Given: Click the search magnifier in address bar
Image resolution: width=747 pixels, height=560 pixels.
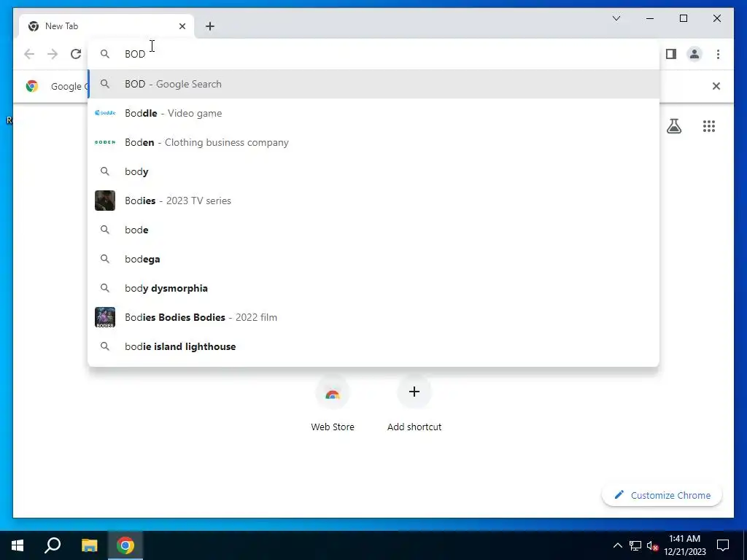Looking at the screenshot, I should (x=105, y=54).
